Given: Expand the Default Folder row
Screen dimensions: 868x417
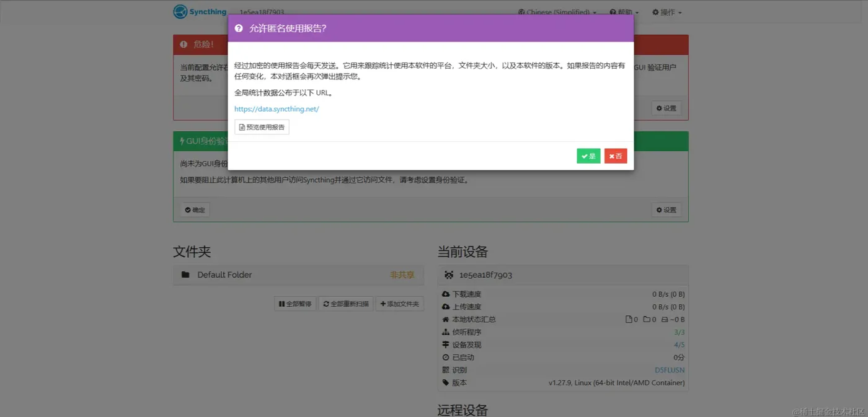Looking at the screenshot, I should tap(298, 275).
